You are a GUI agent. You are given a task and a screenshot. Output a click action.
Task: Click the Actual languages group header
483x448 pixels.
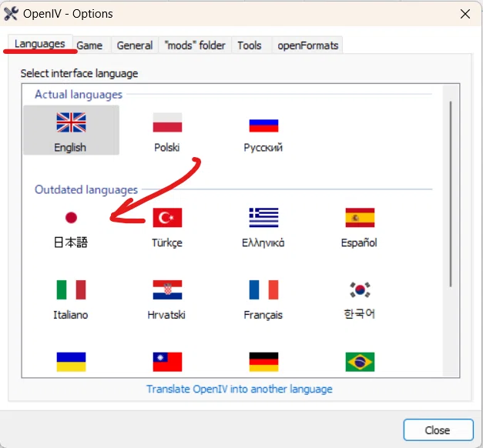pyautogui.click(x=79, y=95)
